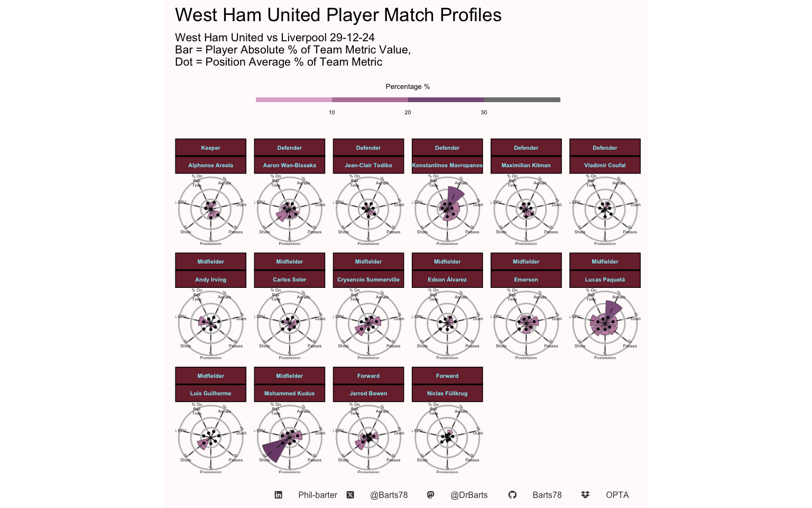This screenshot has height=508, width=812.
Task: Open Mohammed Kudus's radar chart
Action: point(290,437)
